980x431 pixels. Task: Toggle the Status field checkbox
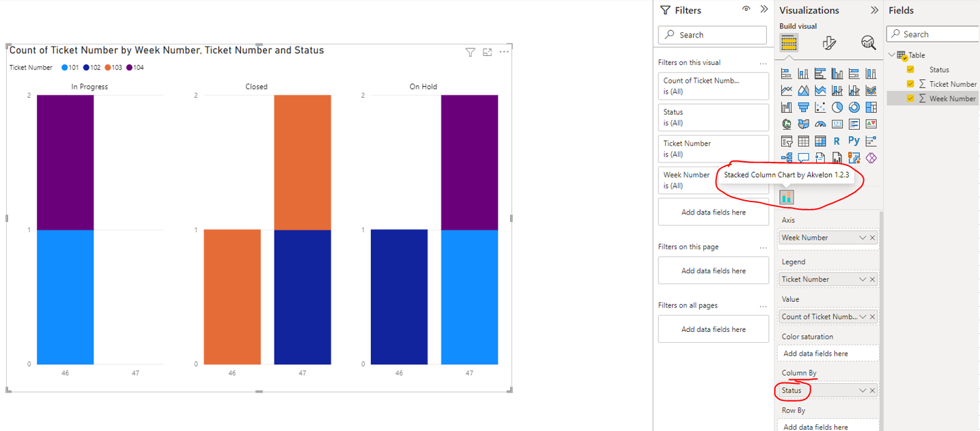pos(910,69)
